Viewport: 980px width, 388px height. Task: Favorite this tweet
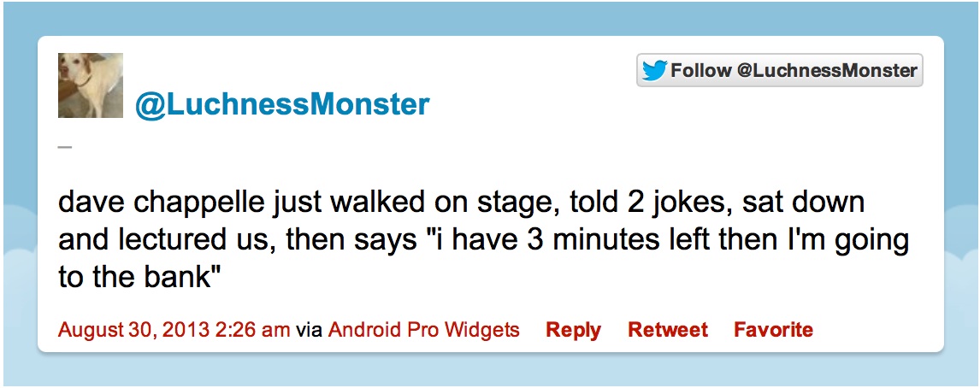773,330
